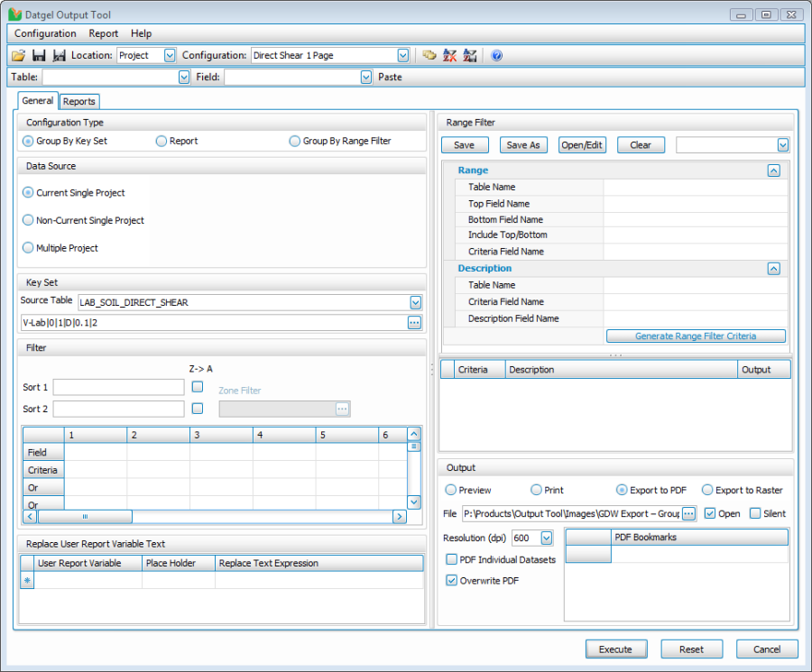Open the Location dropdown

(x=170, y=55)
